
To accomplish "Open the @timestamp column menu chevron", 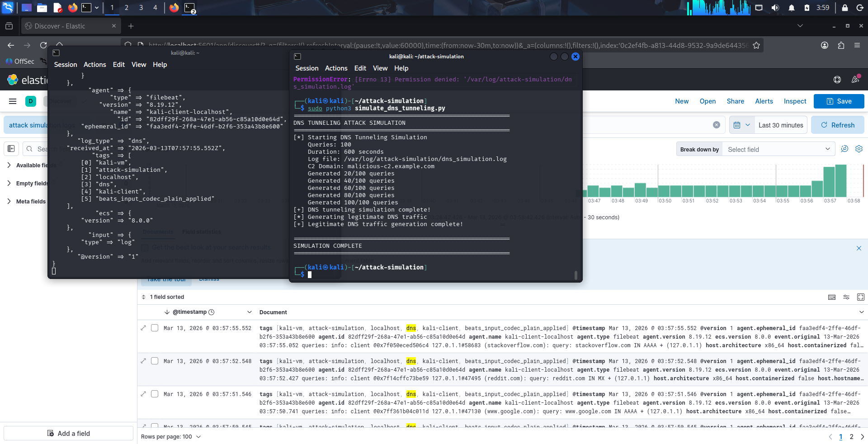I will coord(249,312).
